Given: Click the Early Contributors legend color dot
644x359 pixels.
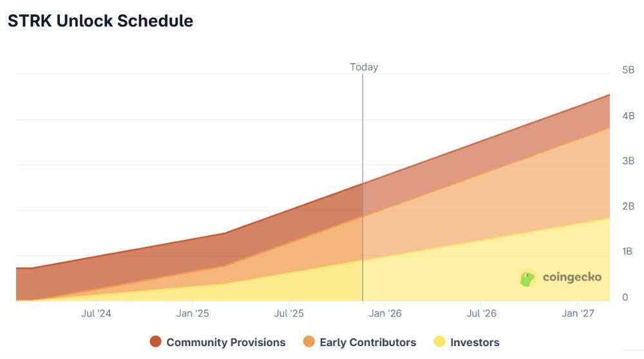Looking at the screenshot, I should click(309, 342).
